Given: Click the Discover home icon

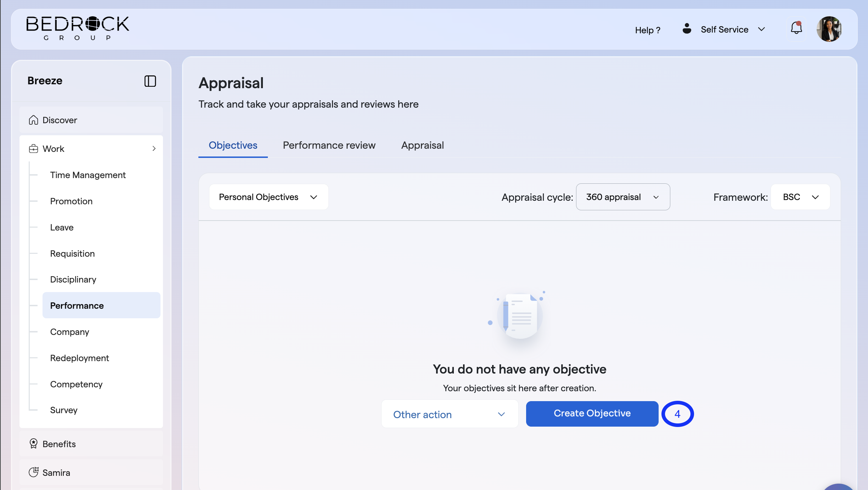Looking at the screenshot, I should coord(34,120).
